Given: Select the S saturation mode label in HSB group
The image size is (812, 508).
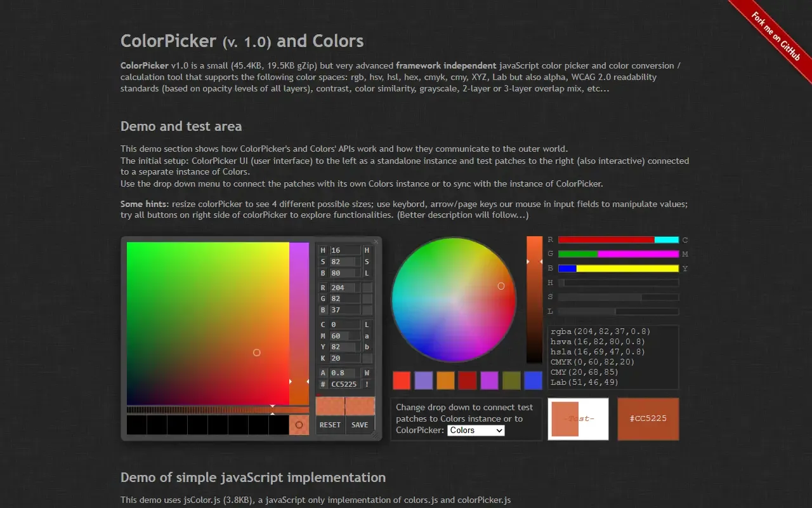Looking at the screenshot, I should [x=323, y=262].
